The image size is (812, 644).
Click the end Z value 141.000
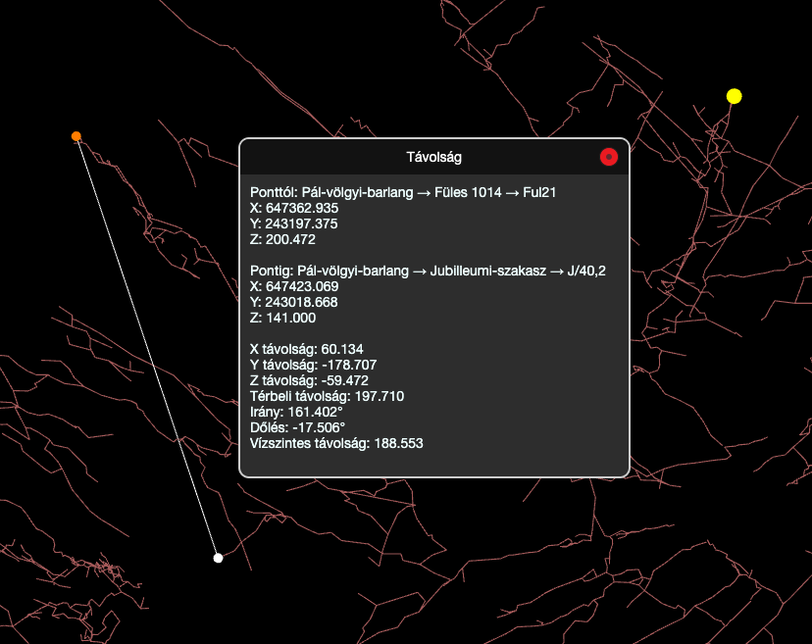pos(283,318)
